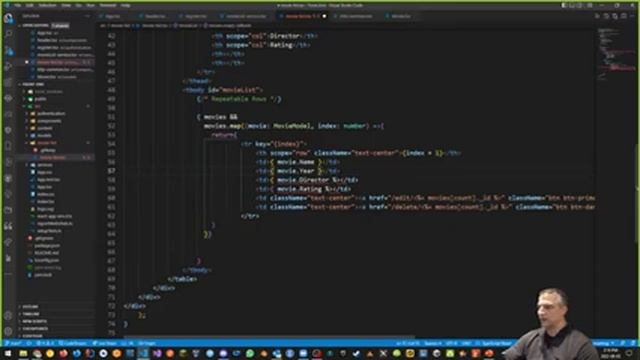Close movie-list file in Open Editors list
Screen dimensions: 640x360
pos(27,62)
